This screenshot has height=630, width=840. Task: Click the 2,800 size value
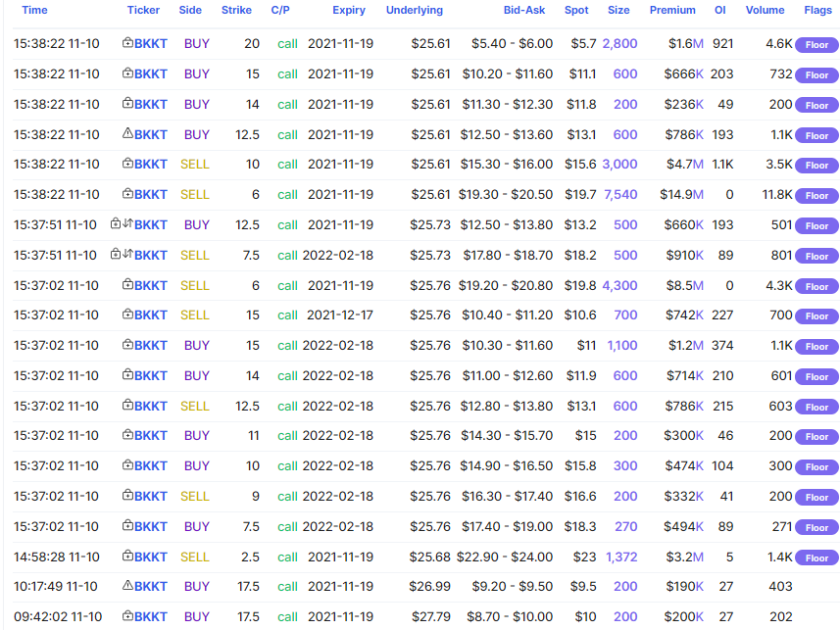(x=619, y=44)
